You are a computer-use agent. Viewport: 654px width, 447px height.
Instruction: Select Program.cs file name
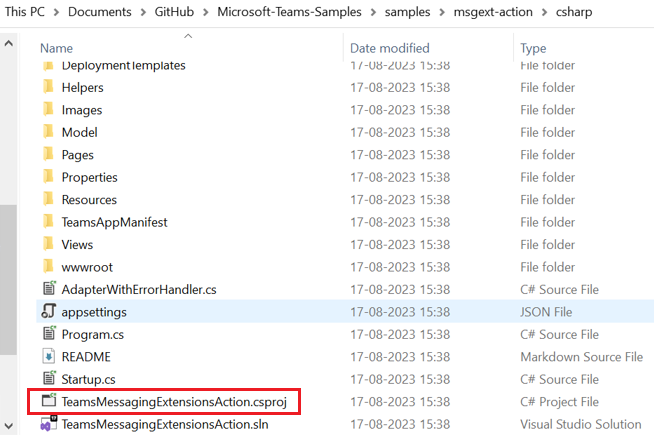93,334
